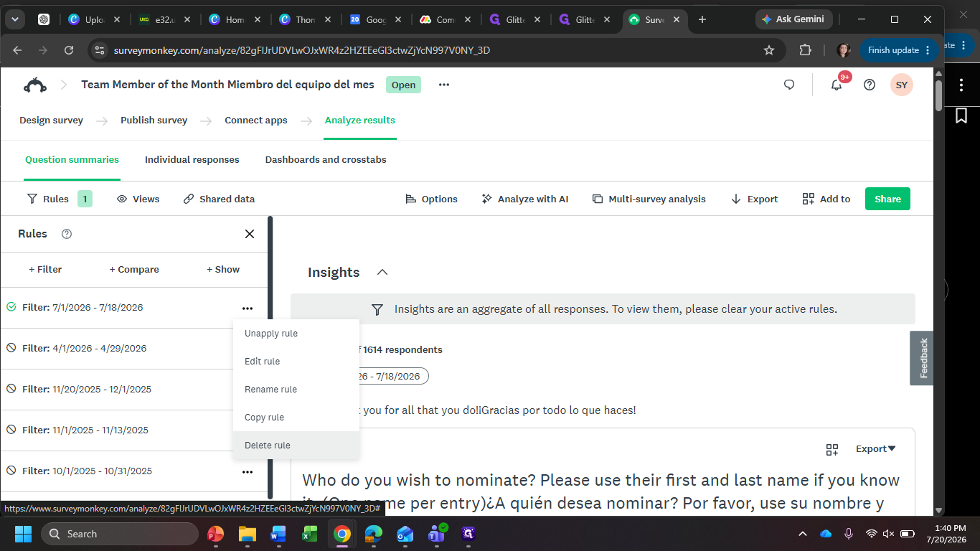The height and width of the screenshot is (551, 980).
Task: Click the Windows taskbar Search box
Action: click(x=120, y=534)
